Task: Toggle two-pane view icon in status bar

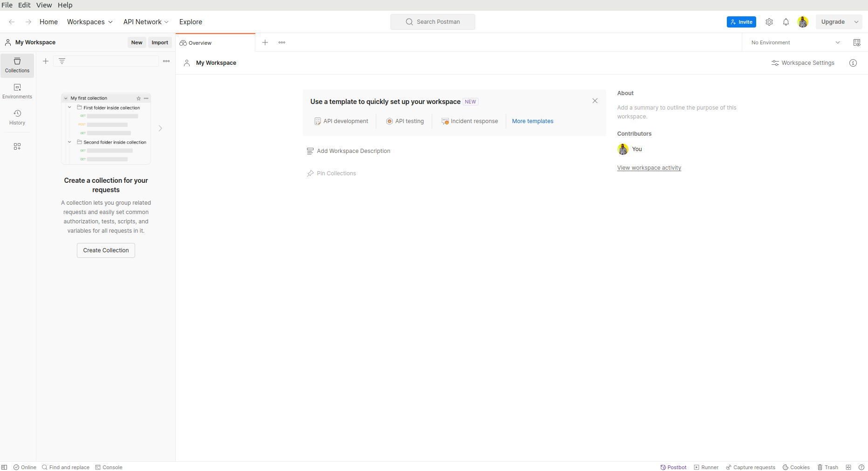Action: (848, 467)
